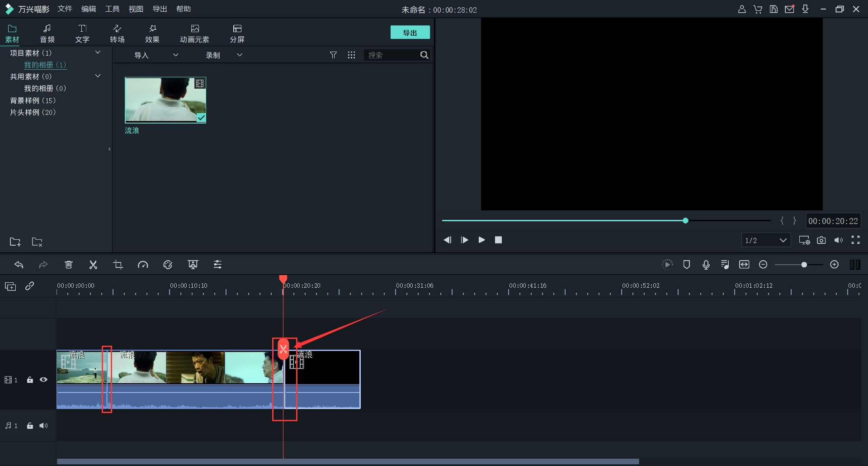This screenshot has height=466, width=868.
Task: Open the 导入 import dropdown
Action: coord(156,55)
